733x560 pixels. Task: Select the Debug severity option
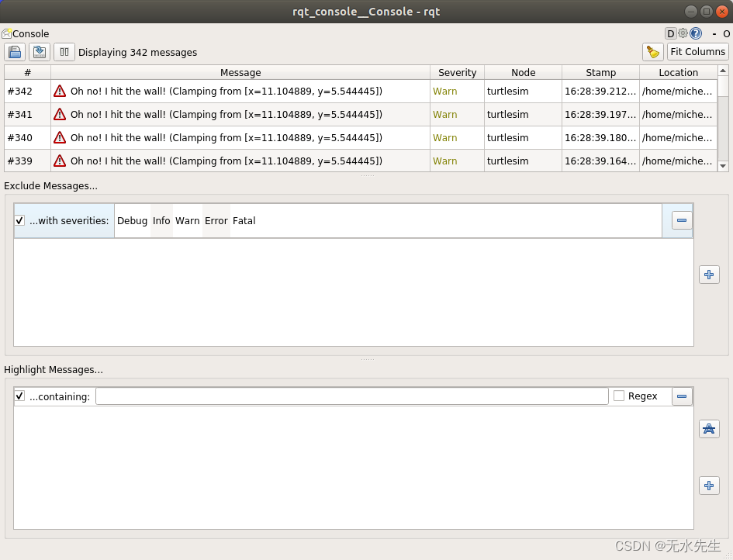133,220
